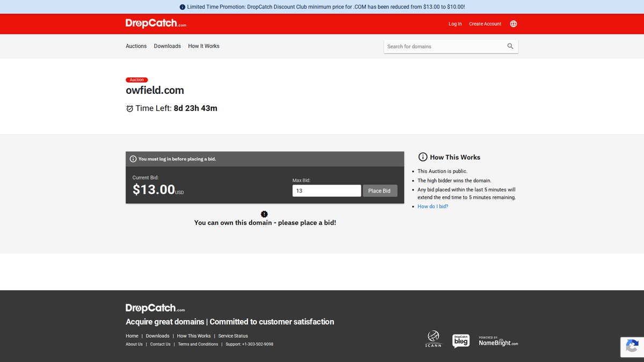
Task: Click the 8d 23h 43m time remaining
Action: pyautogui.click(x=195, y=108)
